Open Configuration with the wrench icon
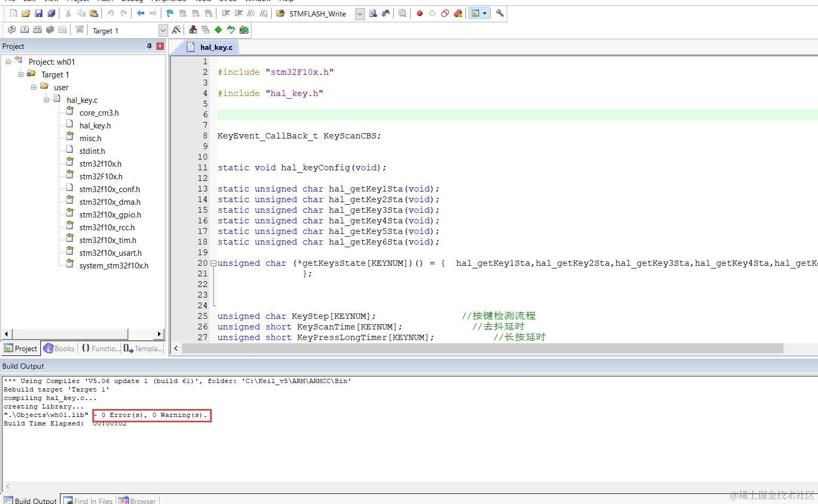Image resolution: width=818 pixels, height=504 pixels. (500, 13)
